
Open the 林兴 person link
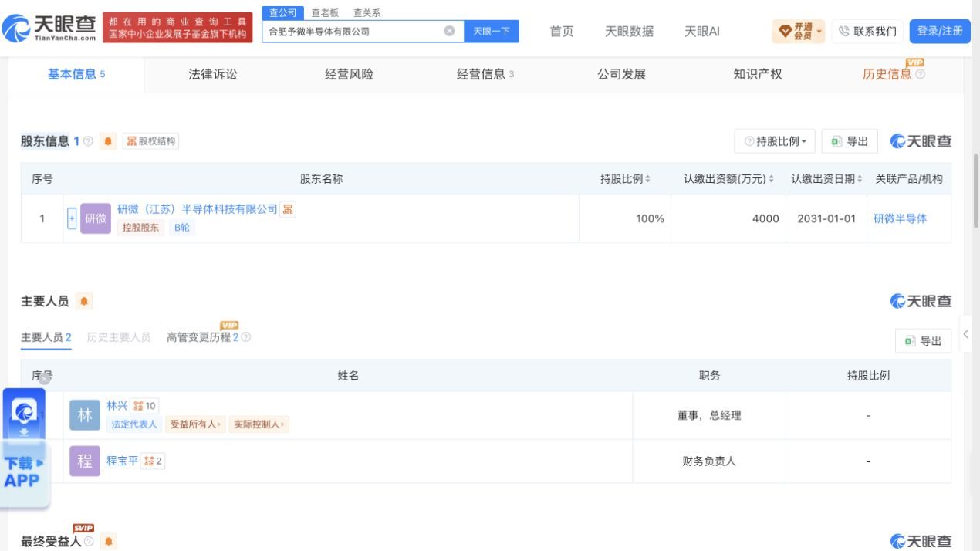click(x=117, y=406)
